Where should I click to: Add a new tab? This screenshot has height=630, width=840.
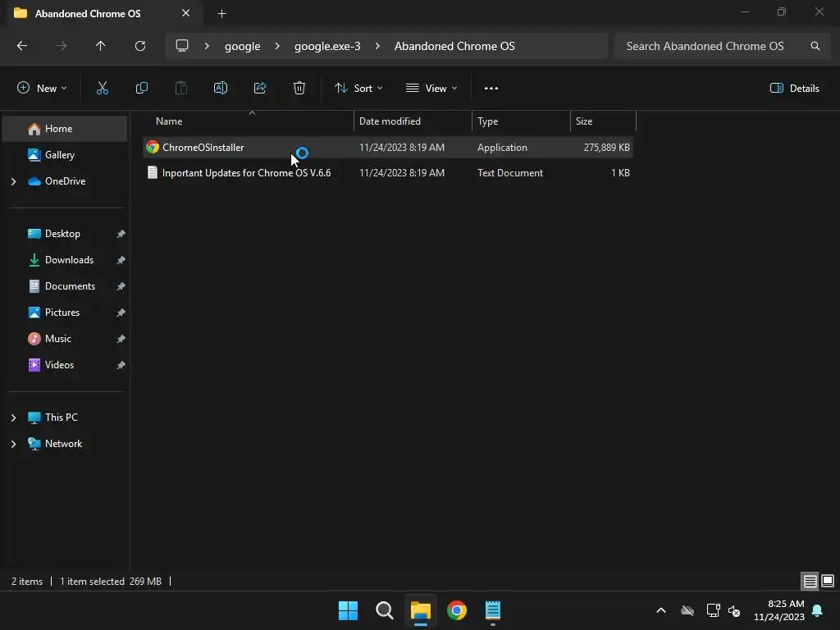tap(222, 14)
